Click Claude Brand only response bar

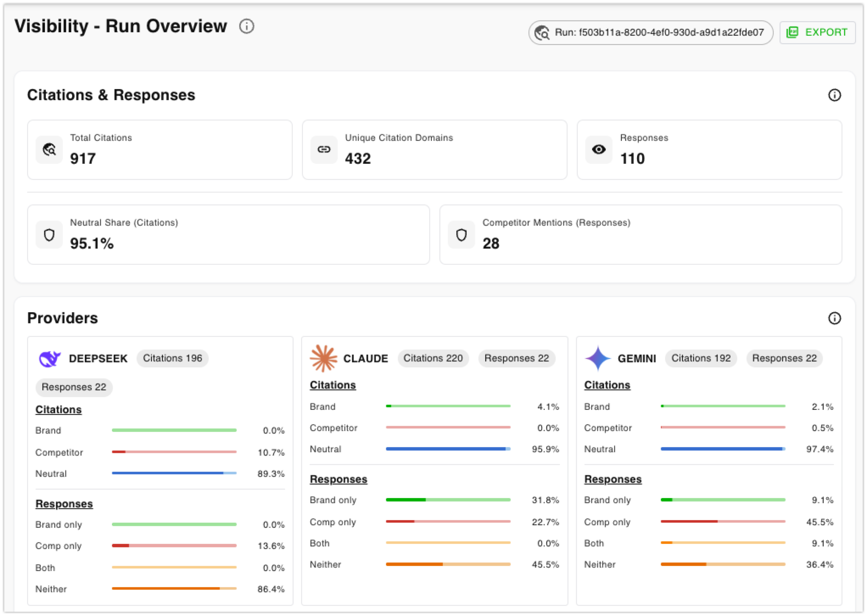(448, 500)
